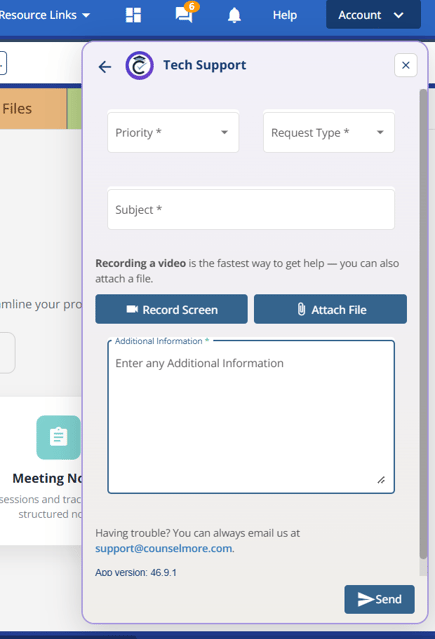Expand the Request Type dropdown
The width and height of the screenshot is (435, 639).
[x=329, y=132]
